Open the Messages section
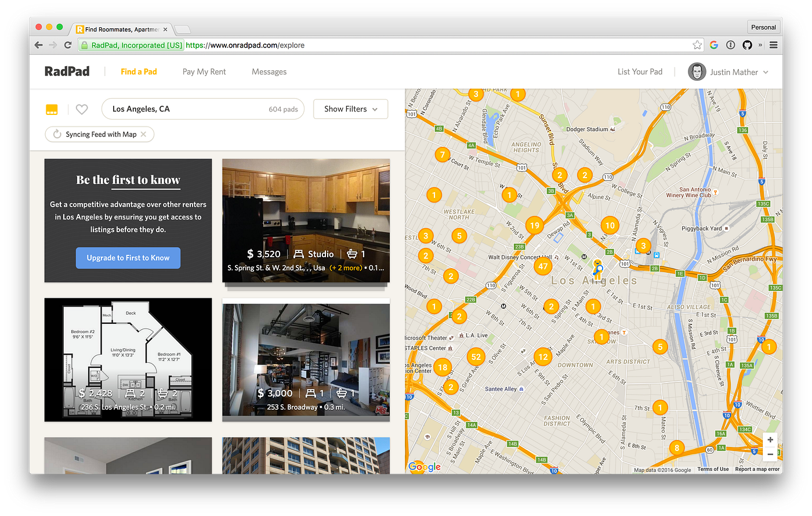Viewport: 812px width, 516px height. tap(269, 71)
